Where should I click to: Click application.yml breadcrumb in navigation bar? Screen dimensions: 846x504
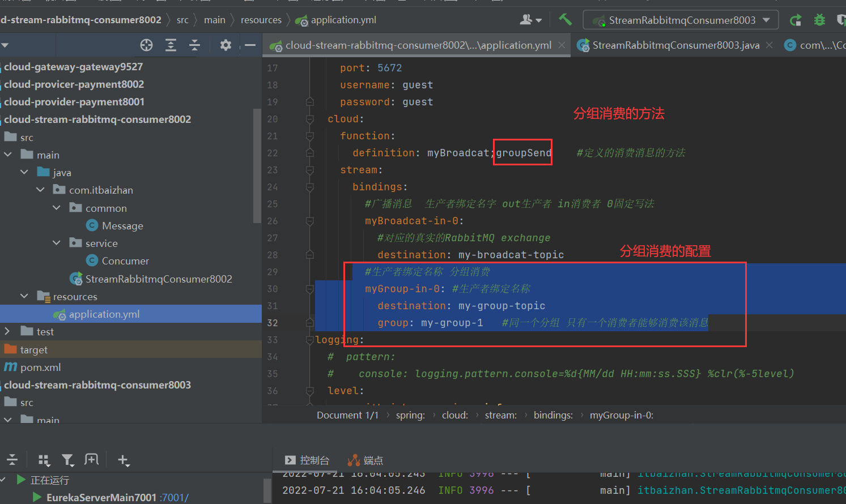click(336, 20)
